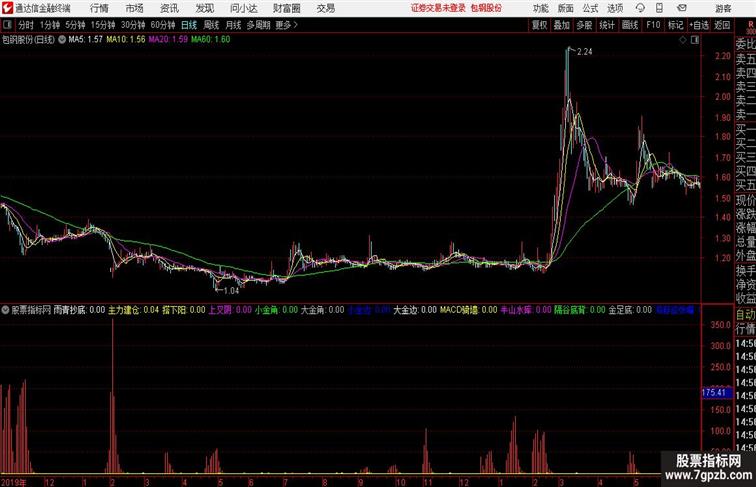756x487 pixels.
Task: Open F10 company info
Action: tap(653, 25)
